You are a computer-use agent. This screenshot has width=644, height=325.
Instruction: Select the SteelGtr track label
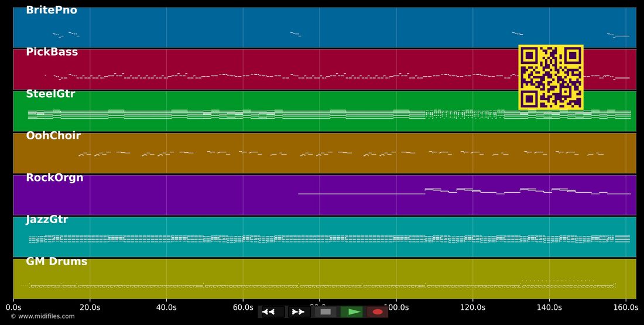(x=50, y=94)
